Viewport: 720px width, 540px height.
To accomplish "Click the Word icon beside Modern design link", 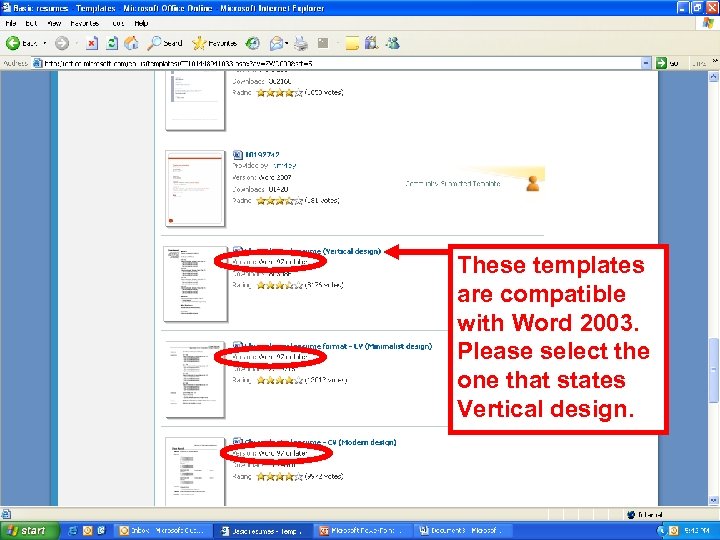I will [x=237, y=442].
